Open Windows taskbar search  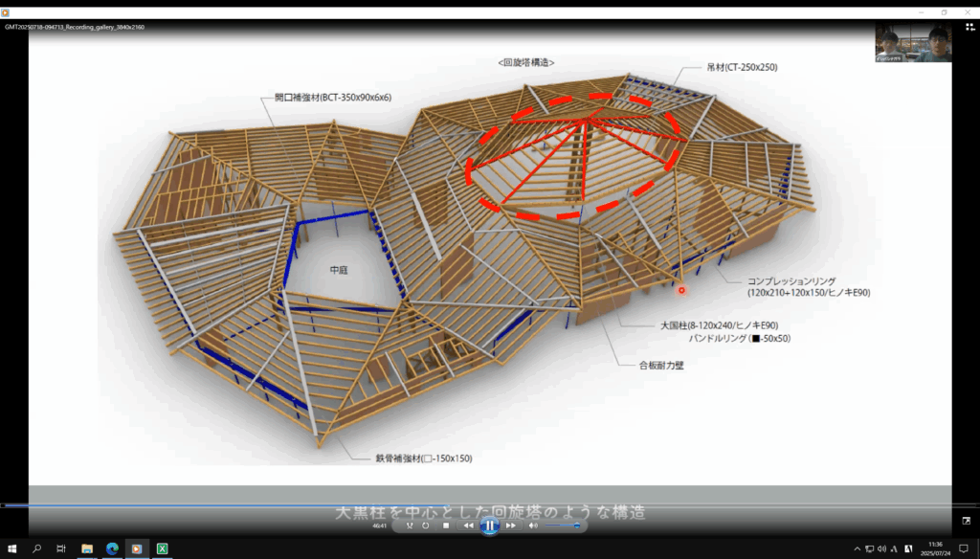[x=37, y=548]
